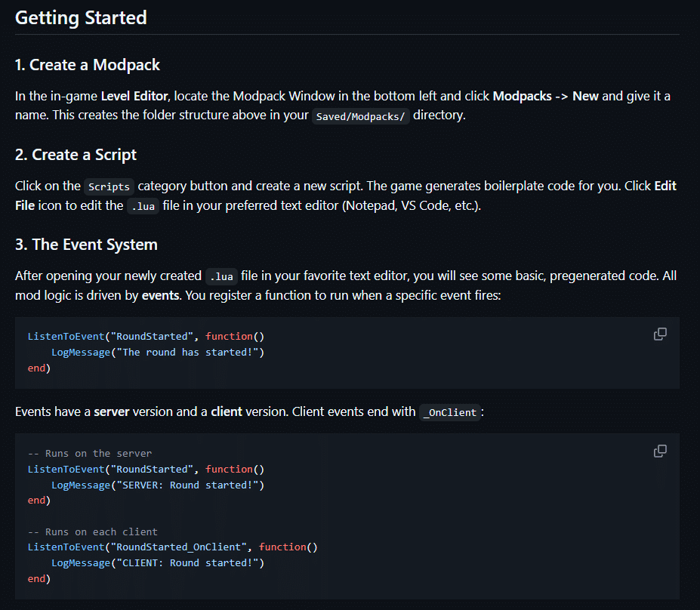This screenshot has width=700, height=610.
Task: Click the "2. Create a Script" heading
Action: coord(76,155)
